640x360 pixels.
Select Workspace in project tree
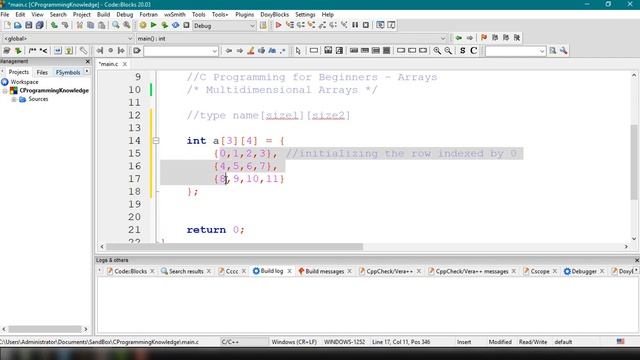[24, 82]
